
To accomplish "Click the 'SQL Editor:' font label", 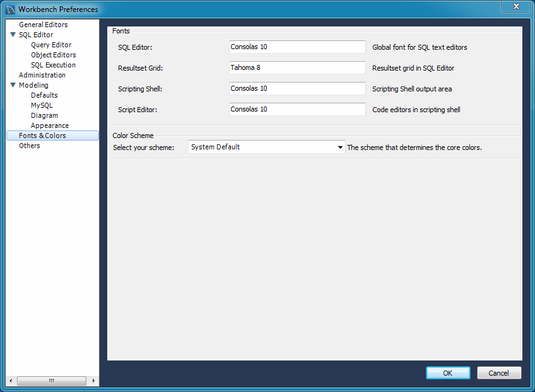I will pos(135,47).
